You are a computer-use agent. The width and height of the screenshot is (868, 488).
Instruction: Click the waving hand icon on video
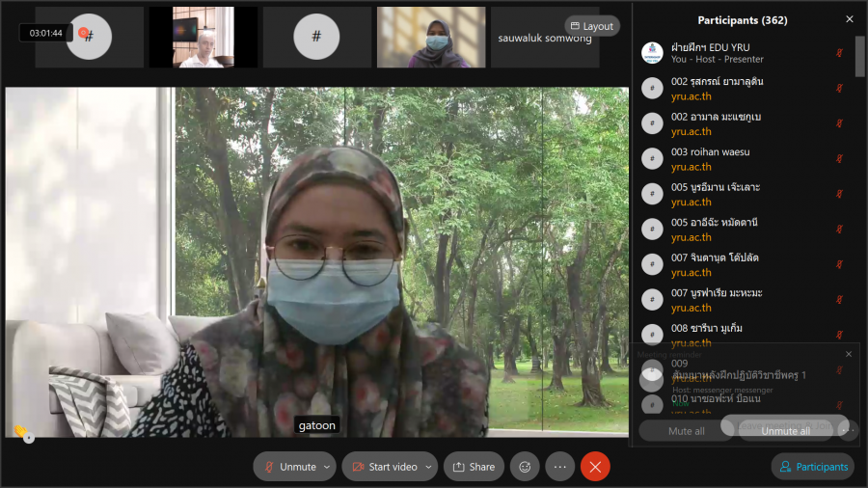20,431
